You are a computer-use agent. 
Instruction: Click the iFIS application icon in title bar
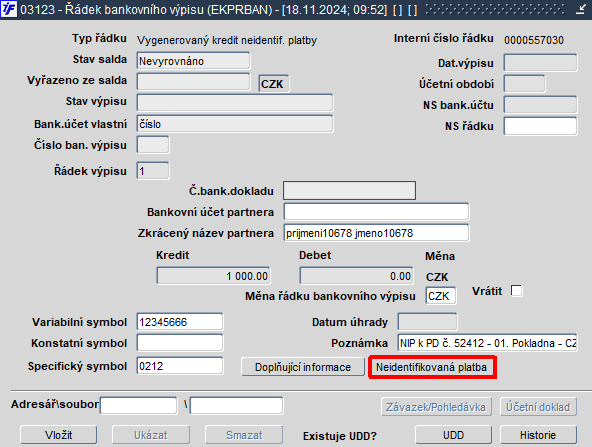[8, 9]
